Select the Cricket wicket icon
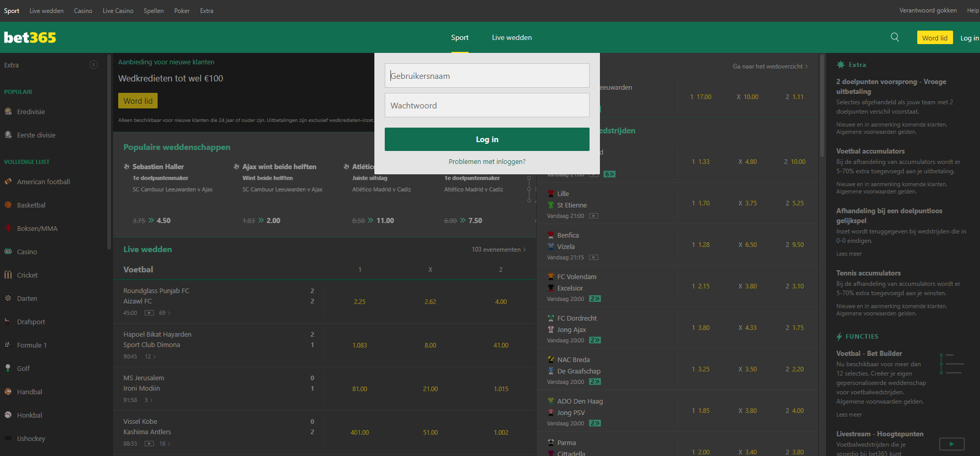Viewport: 980px width, 456px height. tap(8, 275)
